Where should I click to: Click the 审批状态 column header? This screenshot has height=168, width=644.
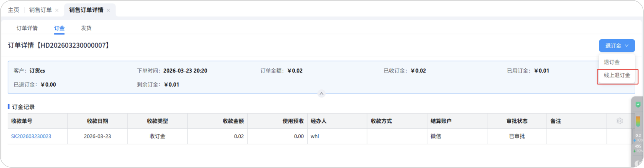coord(517,121)
